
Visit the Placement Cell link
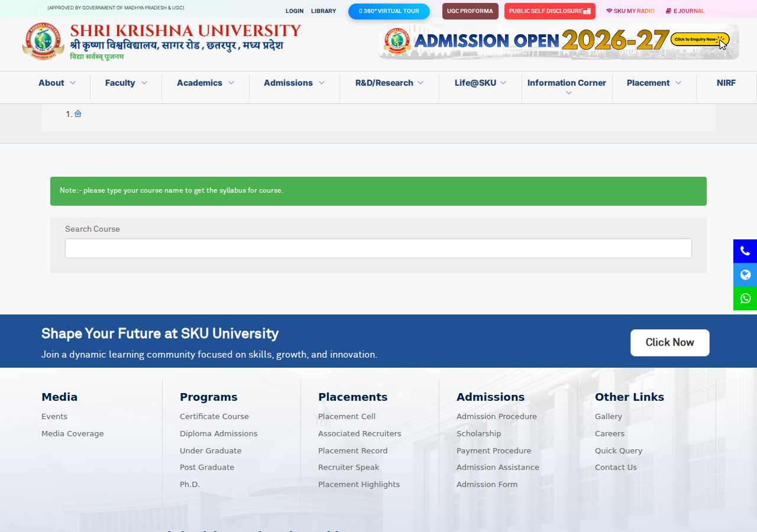347,417
